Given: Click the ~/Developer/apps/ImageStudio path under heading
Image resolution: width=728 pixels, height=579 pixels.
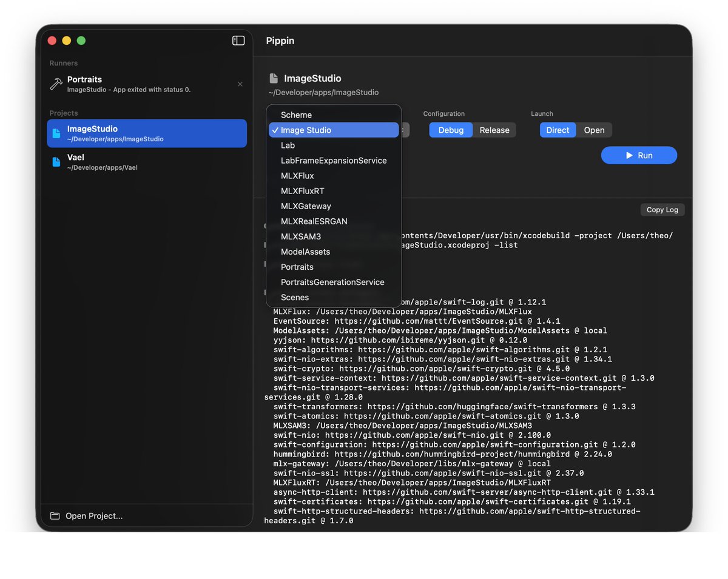Looking at the screenshot, I should [x=323, y=93].
